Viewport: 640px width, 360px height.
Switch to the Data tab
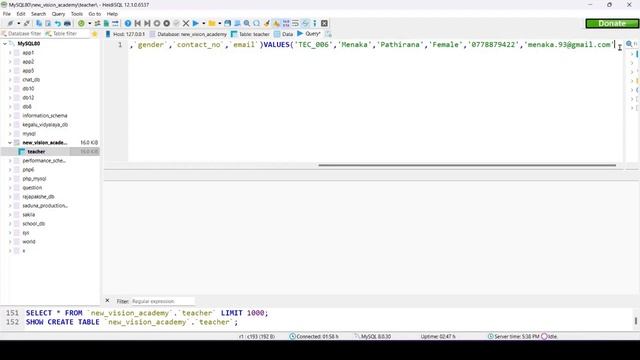pos(284,34)
